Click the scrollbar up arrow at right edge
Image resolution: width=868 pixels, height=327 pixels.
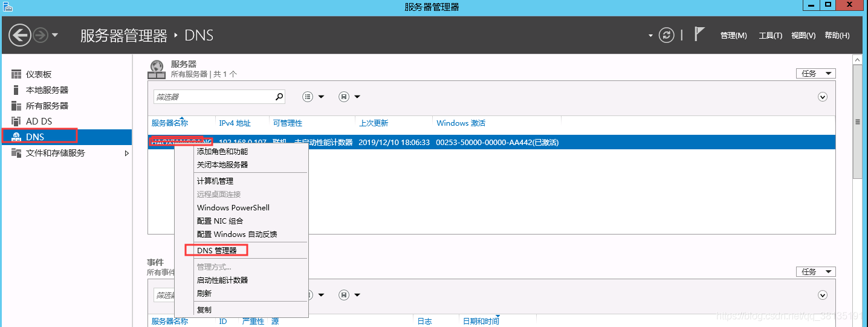click(857, 59)
